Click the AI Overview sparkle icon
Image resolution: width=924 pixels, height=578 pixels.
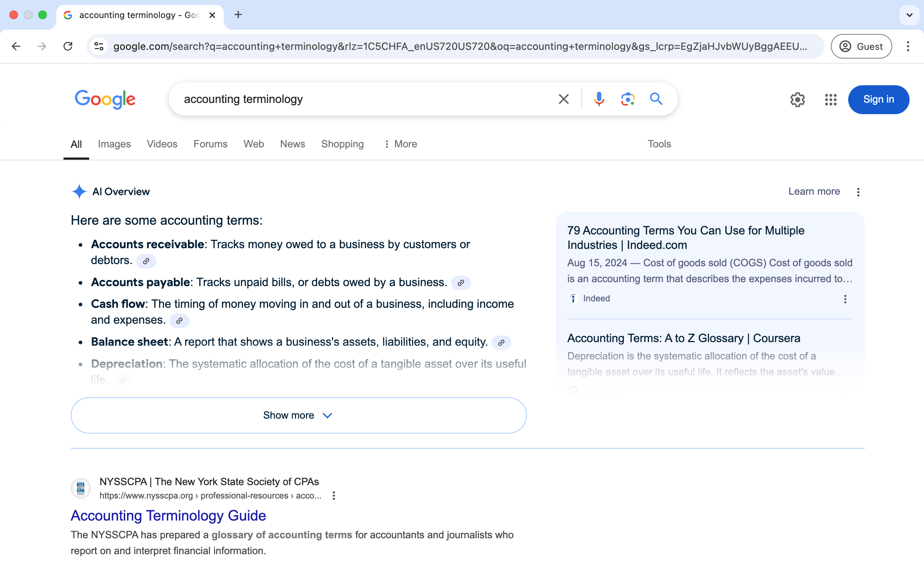click(x=79, y=191)
